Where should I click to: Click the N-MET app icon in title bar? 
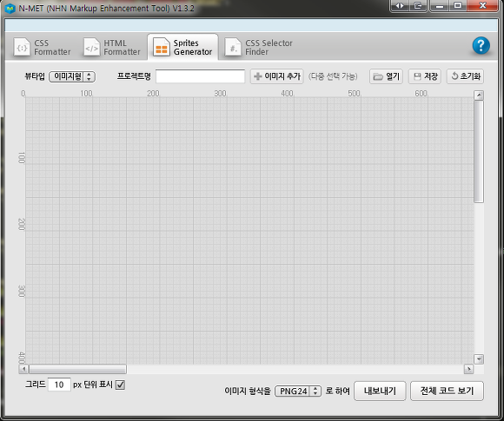[10, 9]
